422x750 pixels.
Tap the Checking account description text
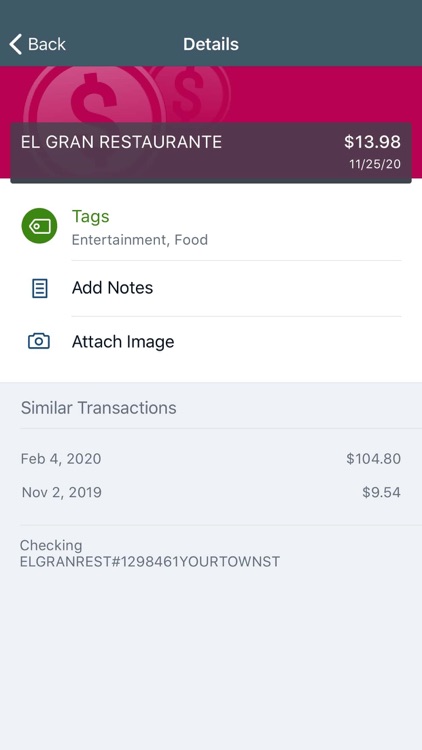[x=150, y=553]
